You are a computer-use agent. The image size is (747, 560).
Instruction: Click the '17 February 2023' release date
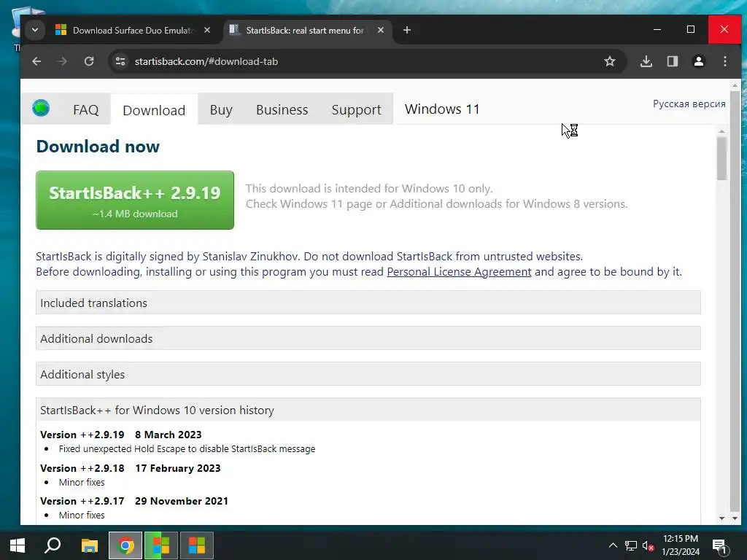(x=178, y=468)
